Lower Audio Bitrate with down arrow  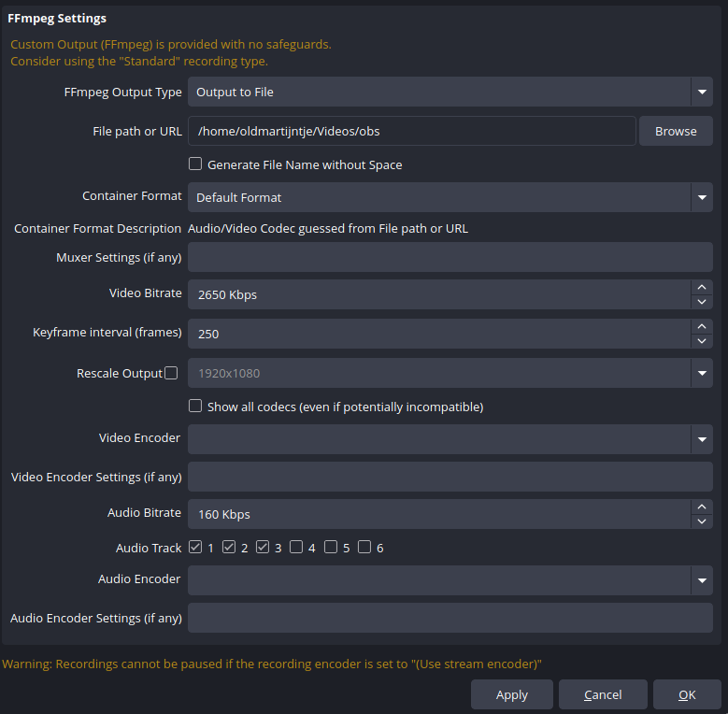[702, 521]
